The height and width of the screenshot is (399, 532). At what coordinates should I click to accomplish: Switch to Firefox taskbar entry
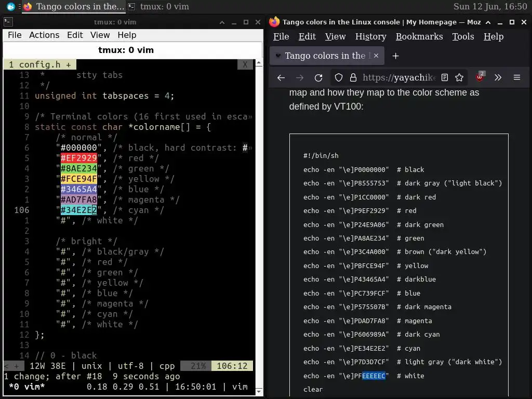pos(74,6)
